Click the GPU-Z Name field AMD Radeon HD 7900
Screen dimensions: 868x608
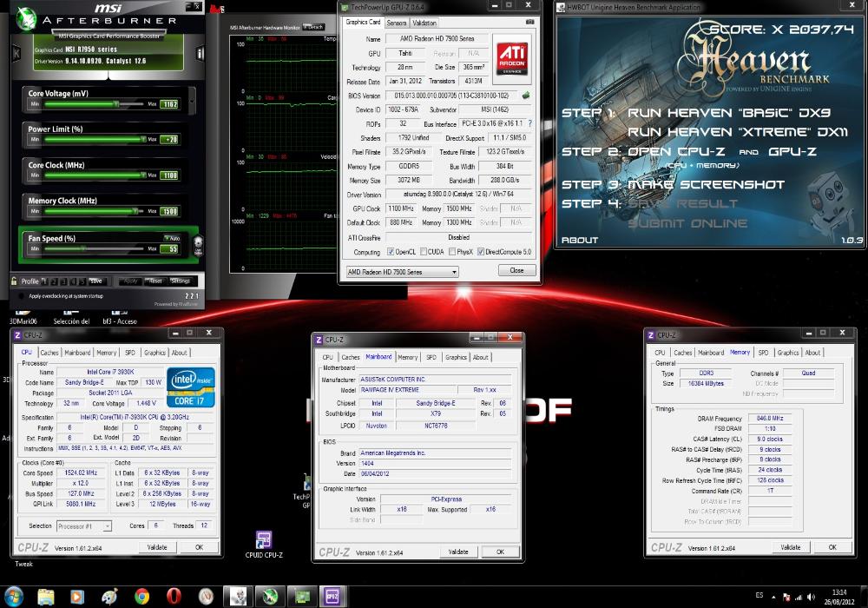(x=437, y=39)
